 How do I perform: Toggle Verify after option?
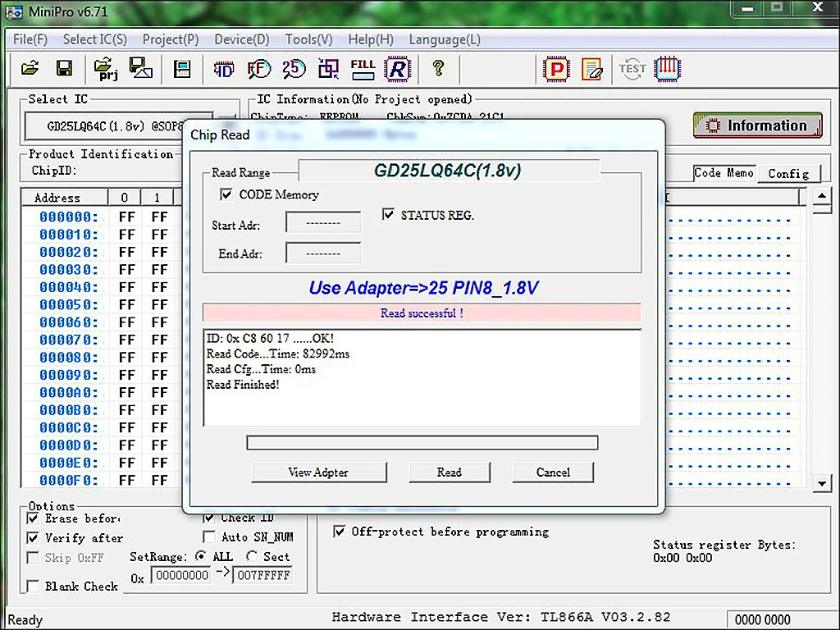coord(33,537)
